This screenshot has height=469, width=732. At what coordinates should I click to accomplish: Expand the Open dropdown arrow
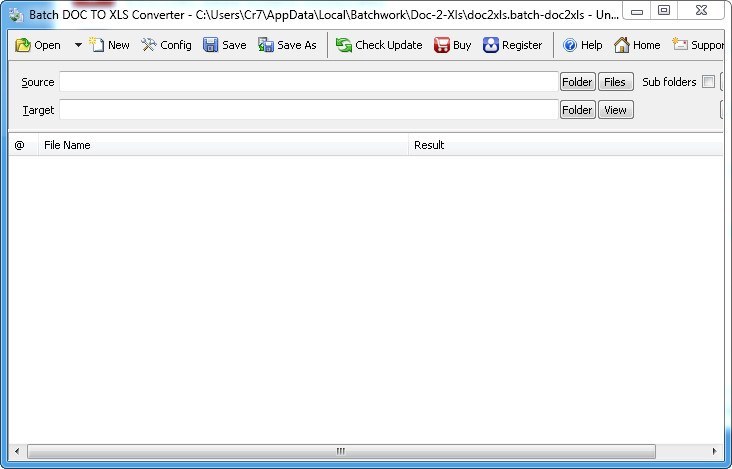(x=78, y=45)
